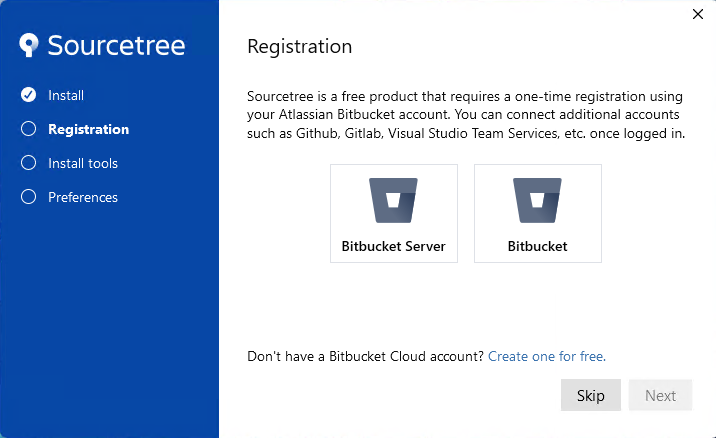The height and width of the screenshot is (438, 716).
Task: Close the Sourcetree setup window
Action: pyautogui.click(x=698, y=14)
